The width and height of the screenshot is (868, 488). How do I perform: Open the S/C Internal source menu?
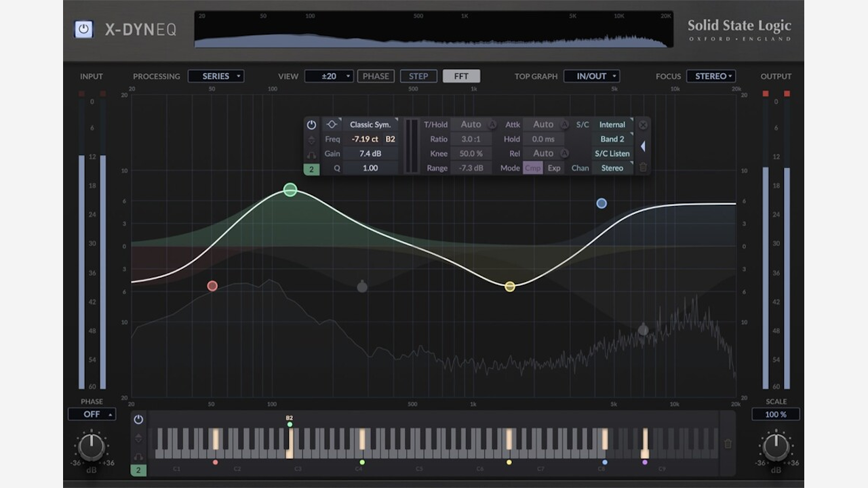(x=612, y=124)
